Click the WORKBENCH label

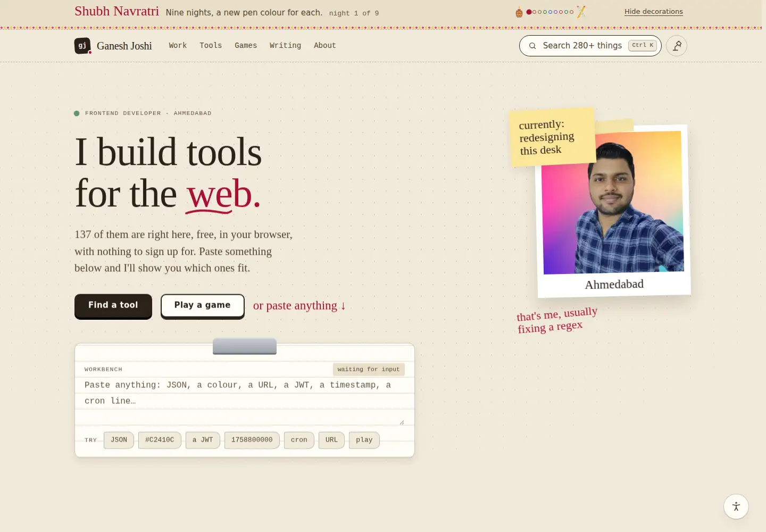point(104,369)
